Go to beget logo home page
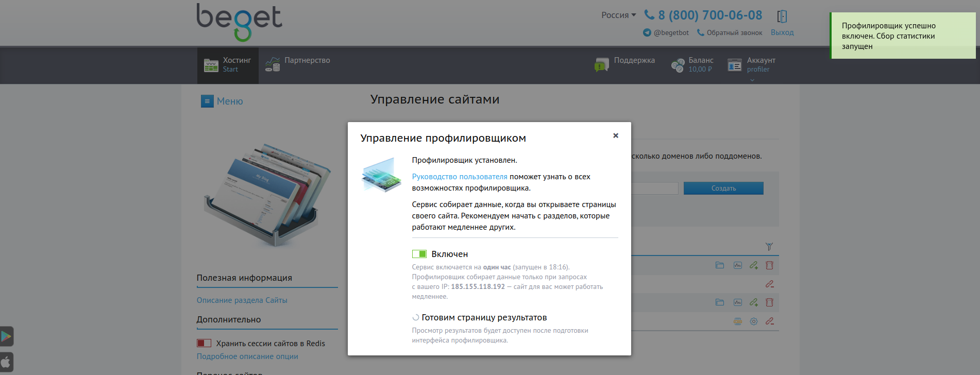Screen dimensions: 980x375 (239, 22)
